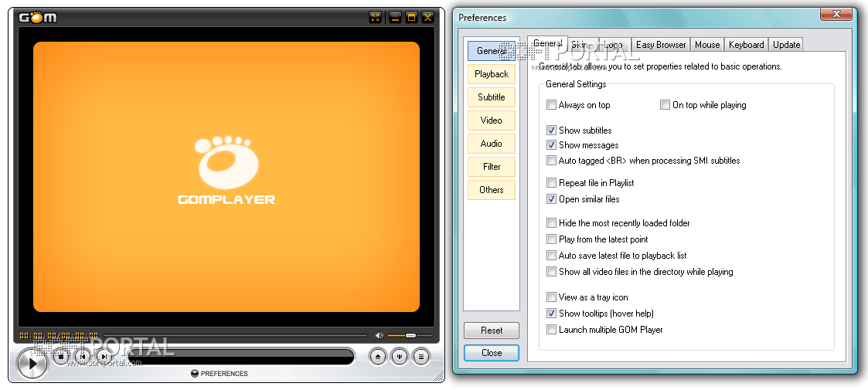The width and height of the screenshot is (868, 390).
Task: Enable Repeat file in Playlist
Action: [551, 182]
